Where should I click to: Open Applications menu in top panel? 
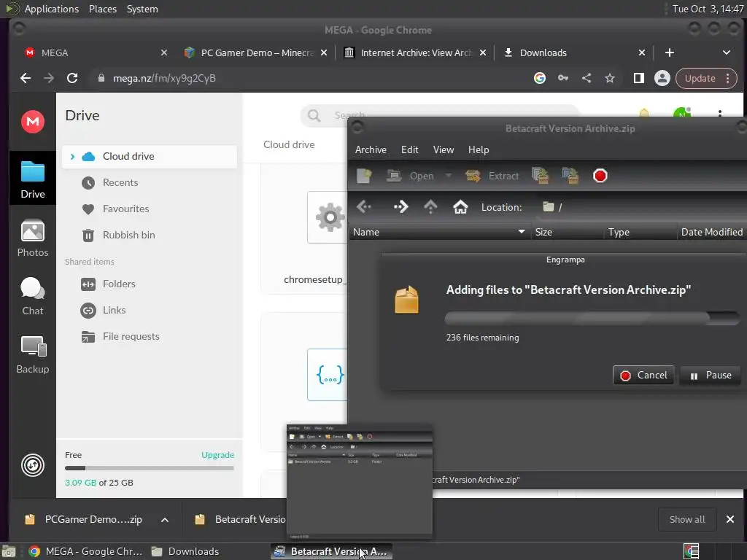click(52, 9)
